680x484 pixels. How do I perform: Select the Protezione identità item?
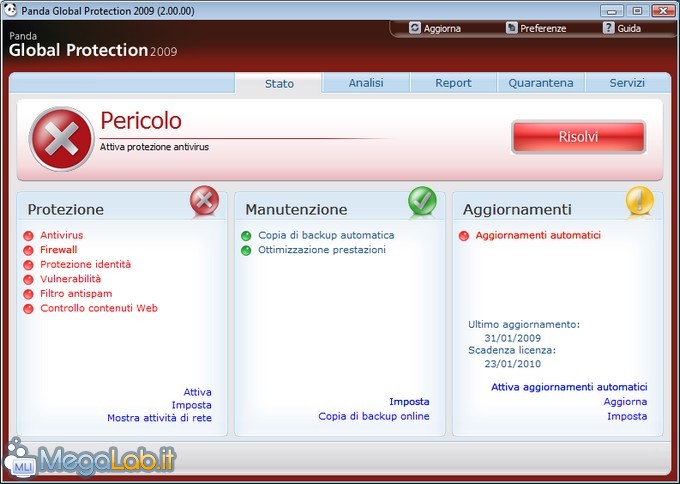coord(85,265)
